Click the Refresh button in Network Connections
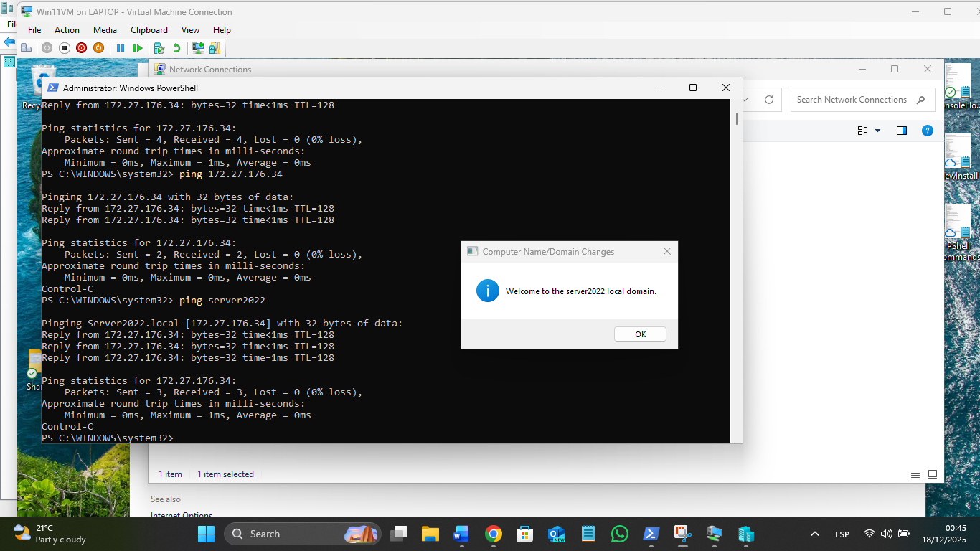Viewport: 980px width, 551px height. tap(769, 100)
